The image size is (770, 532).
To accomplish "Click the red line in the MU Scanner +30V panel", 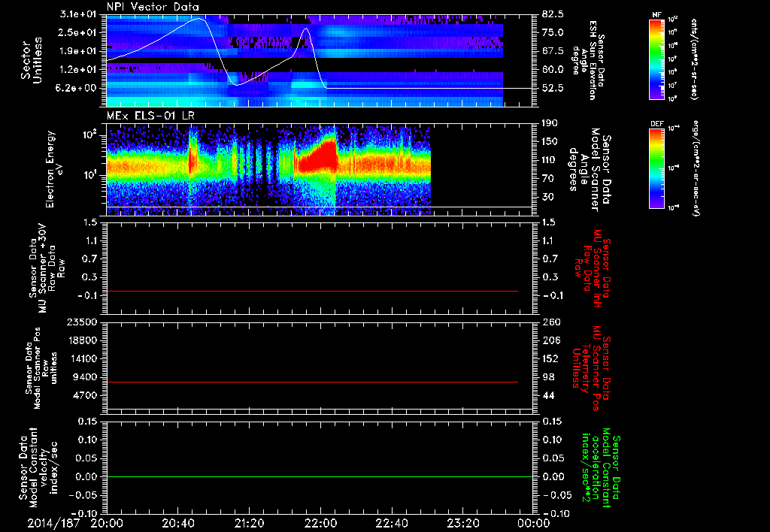I will tap(312, 291).
